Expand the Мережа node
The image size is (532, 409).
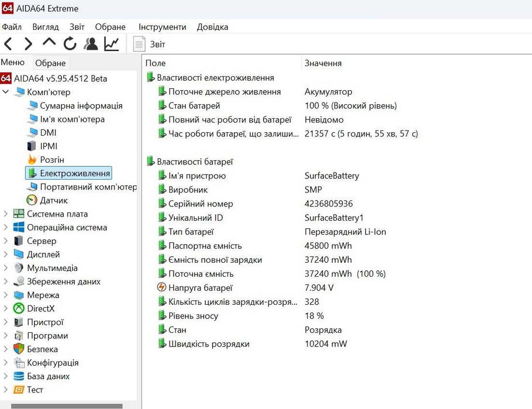[x=5, y=295]
